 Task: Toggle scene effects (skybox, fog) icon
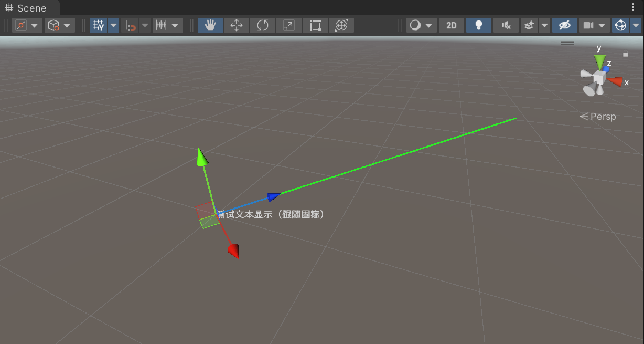(530, 25)
